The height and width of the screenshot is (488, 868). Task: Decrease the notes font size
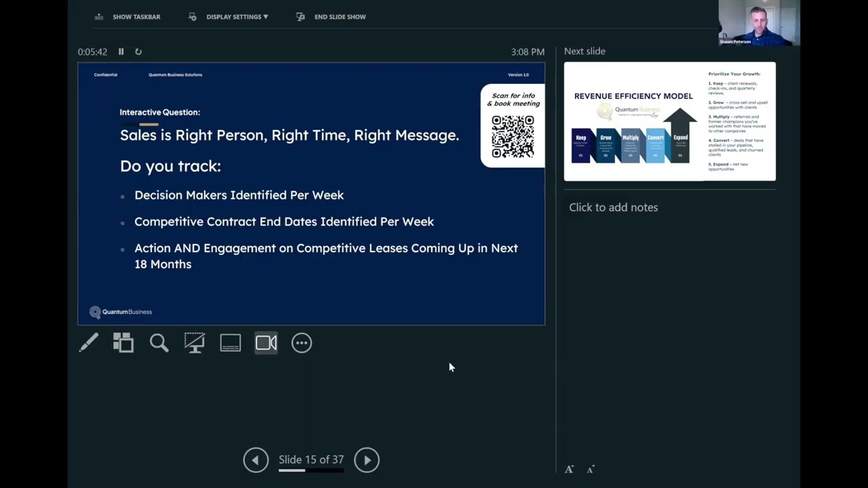(x=591, y=469)
